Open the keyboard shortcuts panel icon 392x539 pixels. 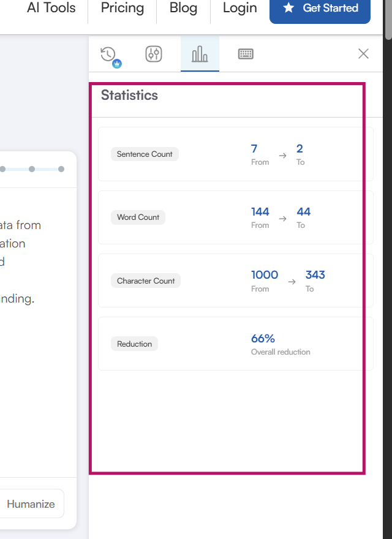pos(246,54)
